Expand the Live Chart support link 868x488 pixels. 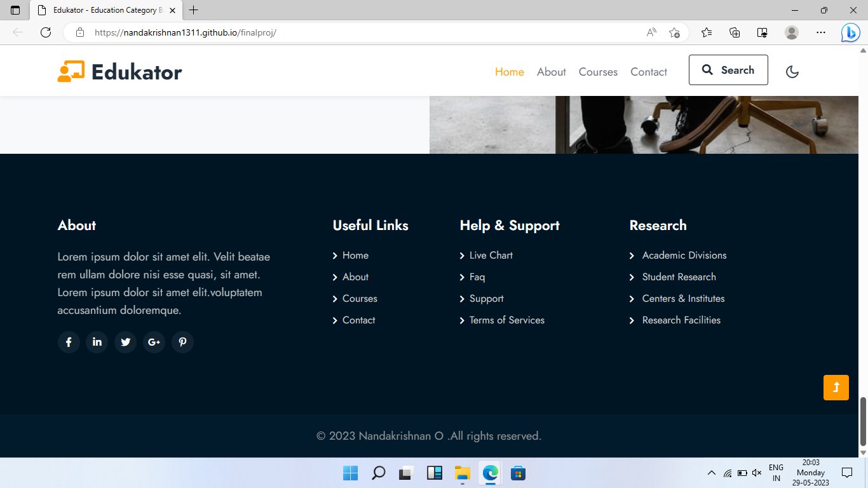coord(490,255)
